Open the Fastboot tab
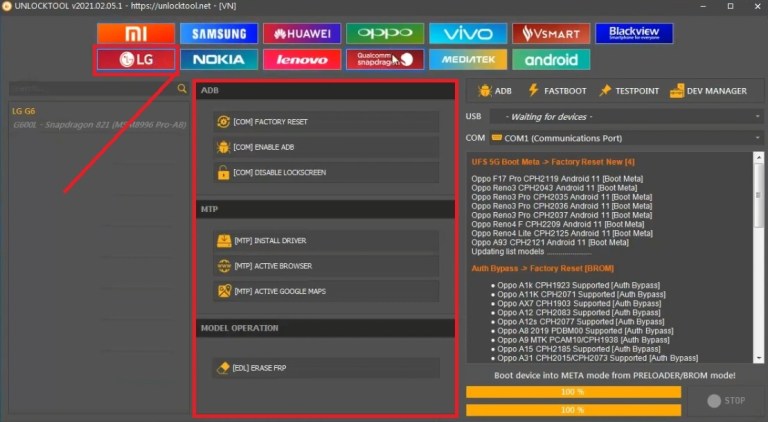This screenshot has height=422, width=768. [x=557, y=91]
